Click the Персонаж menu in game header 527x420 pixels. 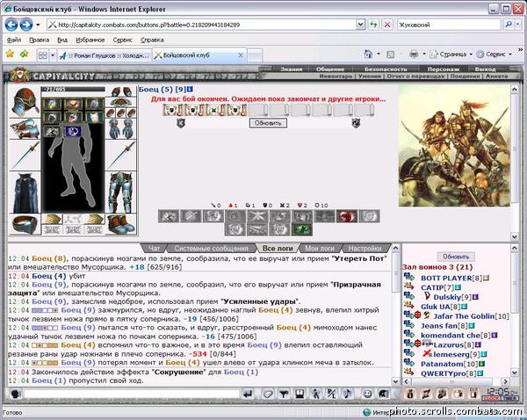click(x=443, y=69)
